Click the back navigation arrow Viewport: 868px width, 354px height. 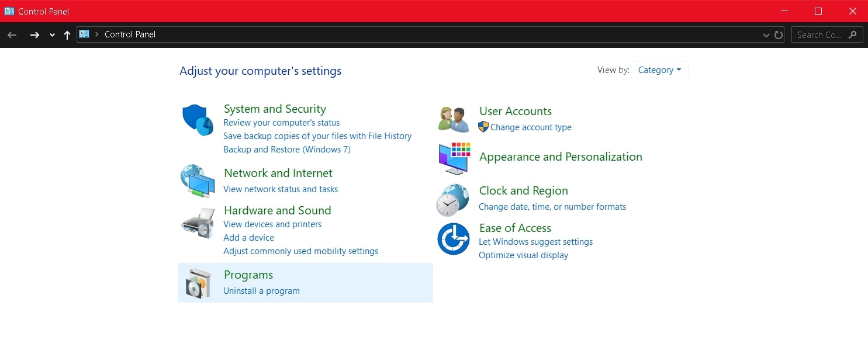coord(12,34)
